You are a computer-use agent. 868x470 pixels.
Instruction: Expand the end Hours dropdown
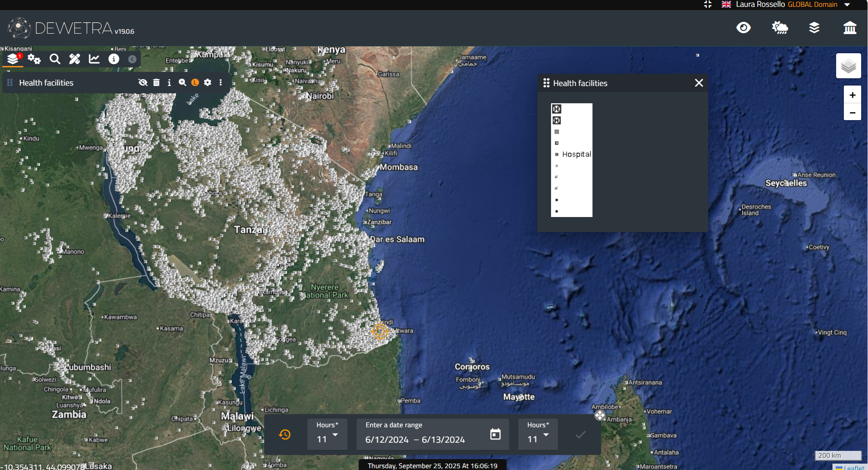538,435
